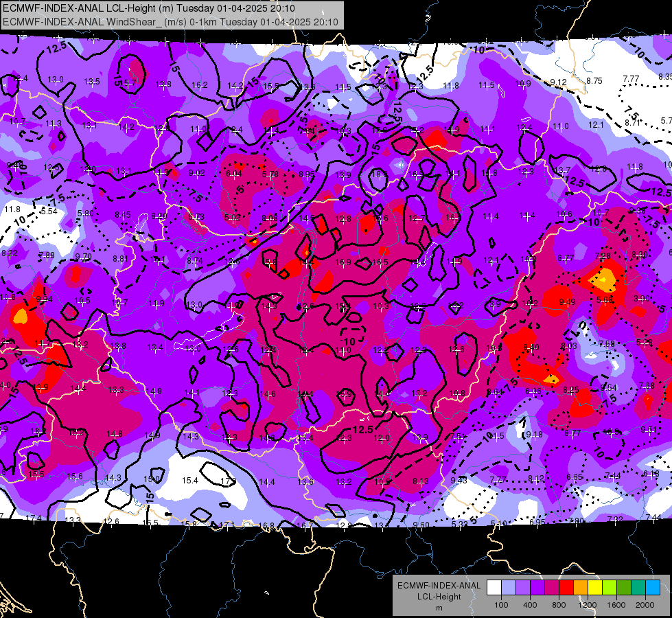Viewport: 672px width, 618px height.
Task: Click the 9.49 value on the map
Action: (567, 302)
